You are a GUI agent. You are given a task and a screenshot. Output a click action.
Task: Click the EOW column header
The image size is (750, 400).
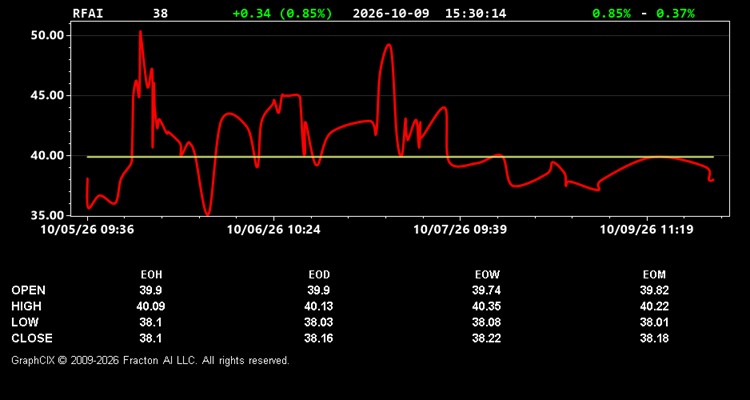487,275
